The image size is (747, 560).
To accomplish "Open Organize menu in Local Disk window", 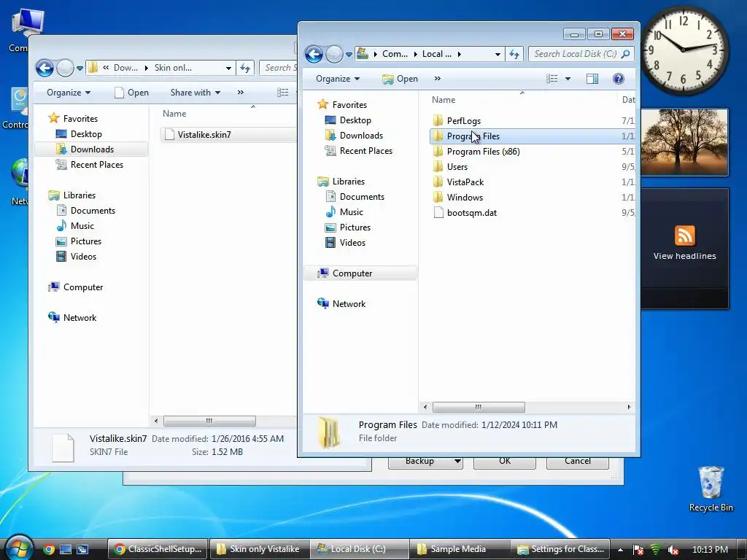I will (338, 79).
